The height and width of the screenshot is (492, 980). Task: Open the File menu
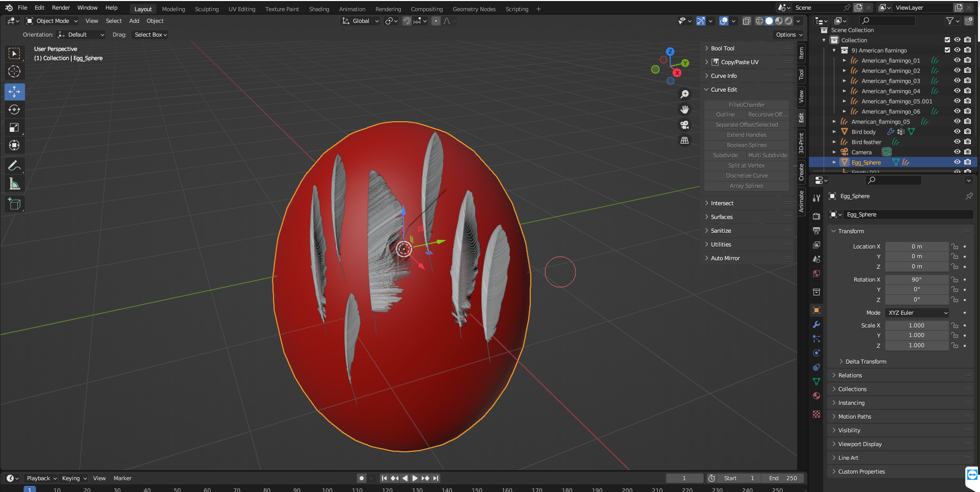click(x=22, y=8)
